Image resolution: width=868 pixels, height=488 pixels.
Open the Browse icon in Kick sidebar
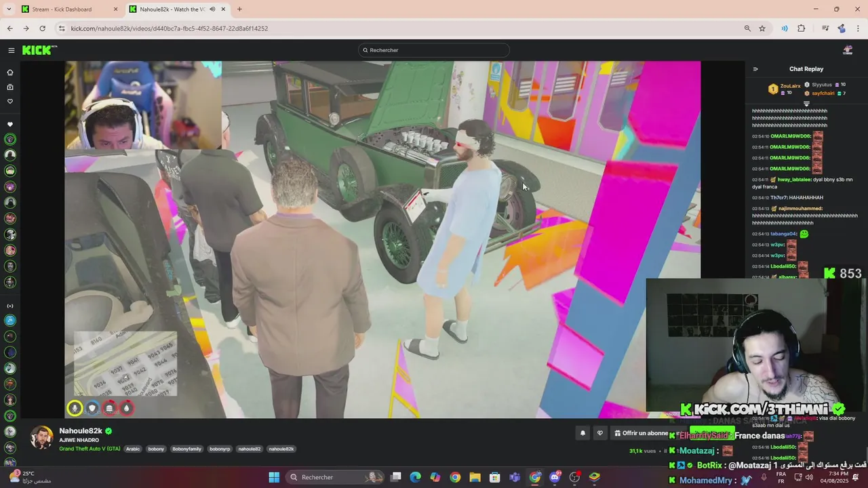(10, 87)
